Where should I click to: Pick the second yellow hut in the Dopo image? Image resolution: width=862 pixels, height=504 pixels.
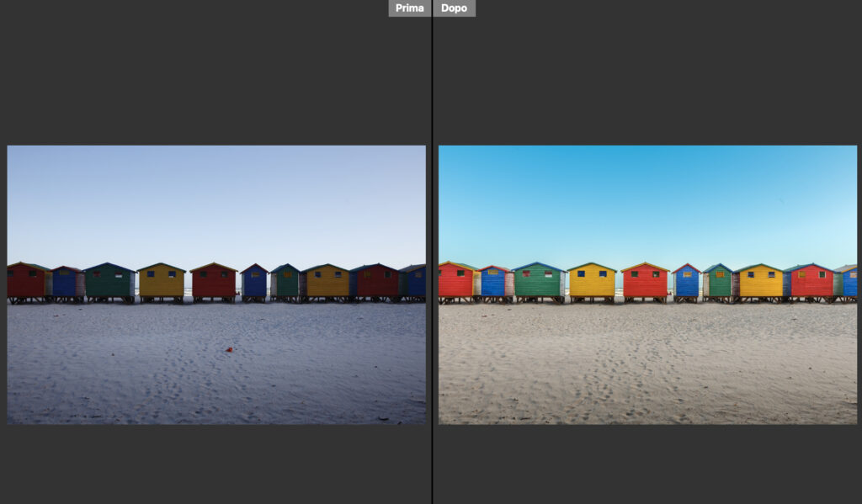click(x=760, y=282)
